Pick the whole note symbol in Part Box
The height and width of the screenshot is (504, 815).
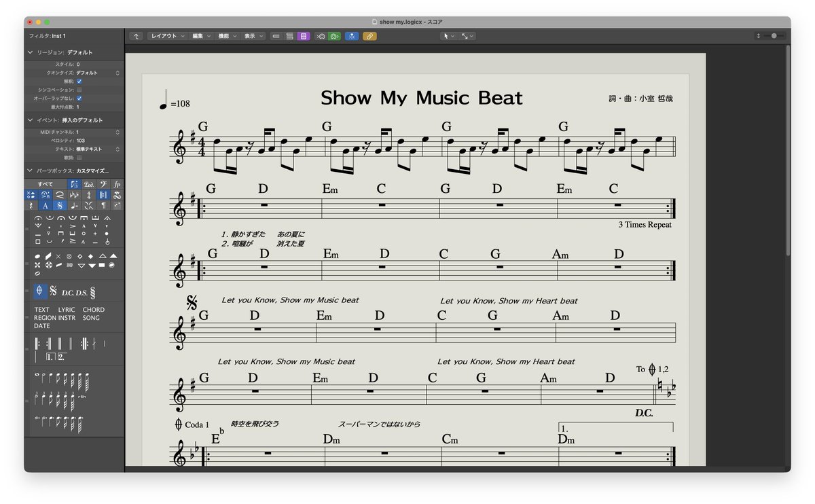pyautogui.click(x=37, y=374)
